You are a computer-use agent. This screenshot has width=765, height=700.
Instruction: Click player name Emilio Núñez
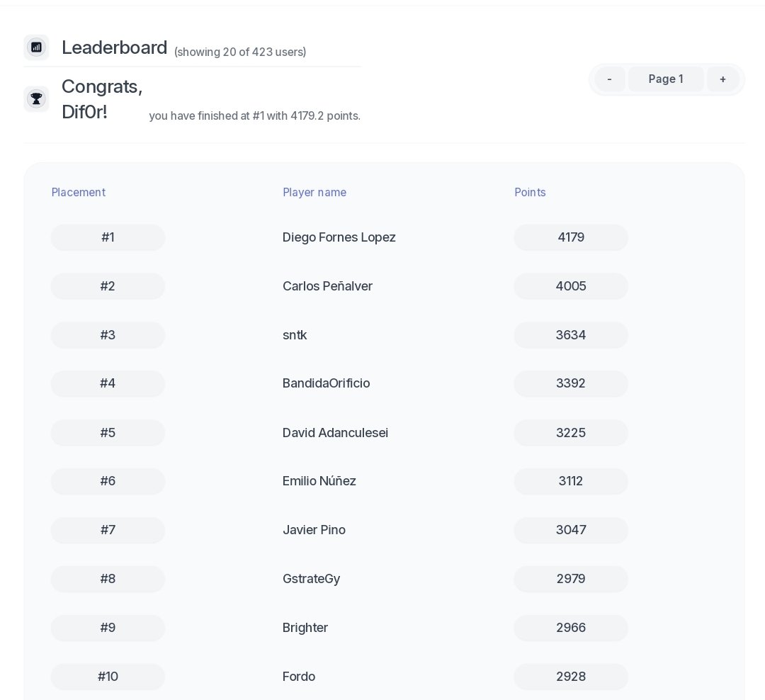coord(319,481)
